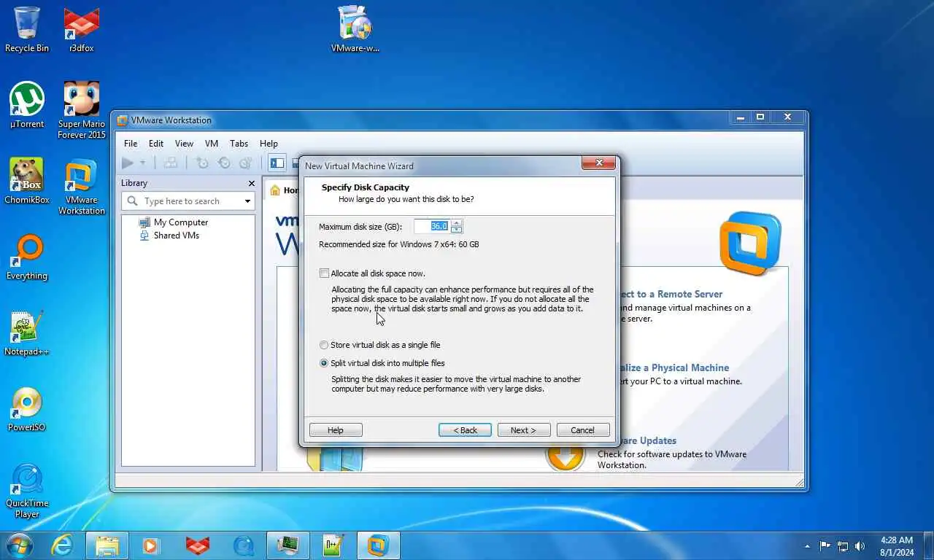
Task: Click the orange download arrow Software Updates icon
Action: click(x=566, y=456)
